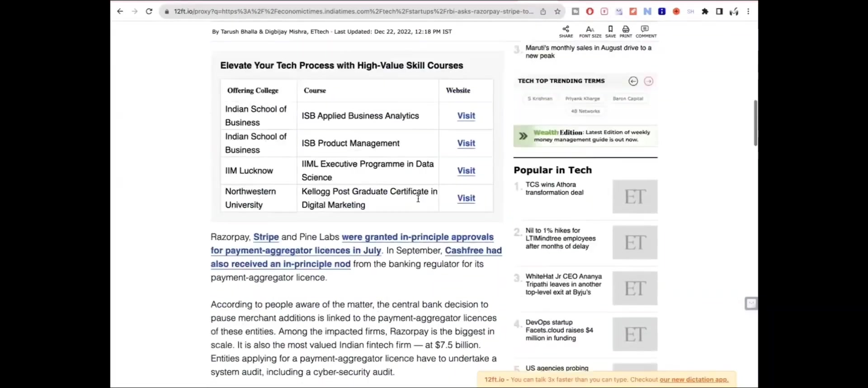
Task: Open 'US agencies probing' story
Action: (557, 368)
